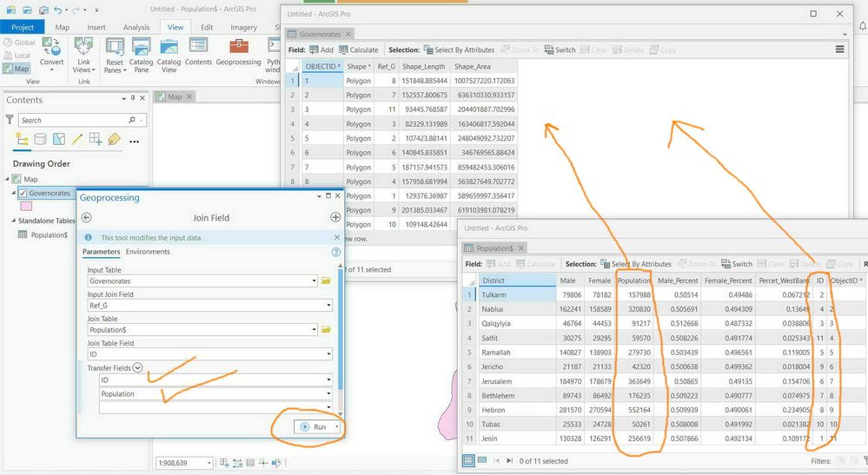
Task: Select List By Editing pencil icon
Action: [77, 139]
